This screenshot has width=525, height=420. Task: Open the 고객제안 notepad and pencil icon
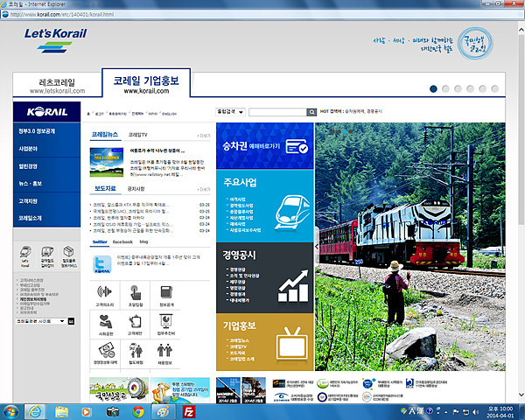coord(136,321)
